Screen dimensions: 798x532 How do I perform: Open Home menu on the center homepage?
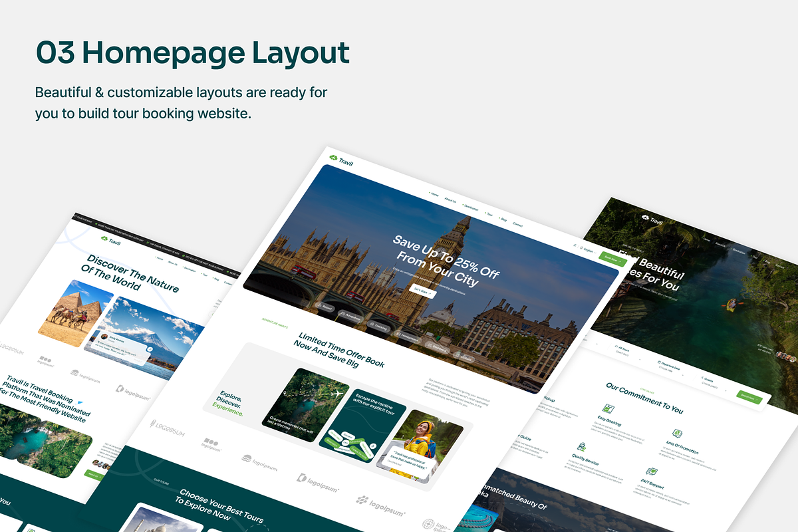(434, 195)
